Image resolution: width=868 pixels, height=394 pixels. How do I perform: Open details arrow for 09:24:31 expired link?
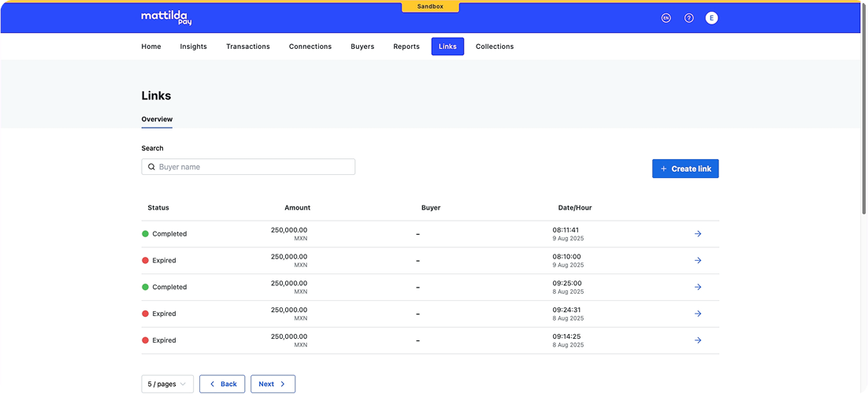coord(698,314)
